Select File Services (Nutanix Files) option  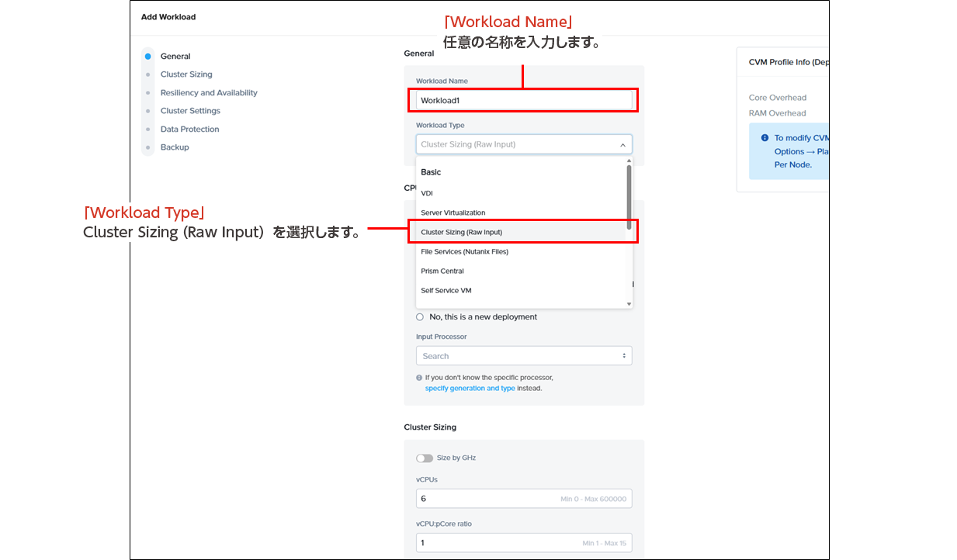[464, 251]
